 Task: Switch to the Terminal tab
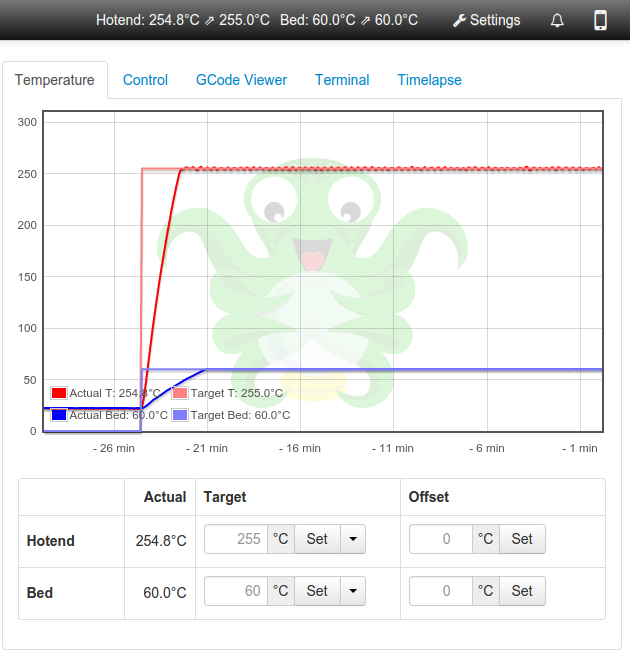click(x=342, y=80)
